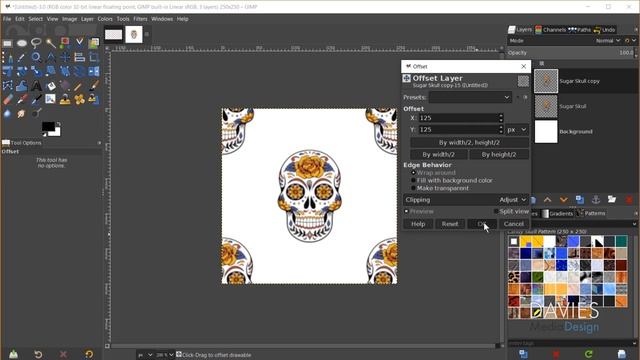Raise the layer with up arrow icon
The image size is (640, 360).
pos(547,199)
